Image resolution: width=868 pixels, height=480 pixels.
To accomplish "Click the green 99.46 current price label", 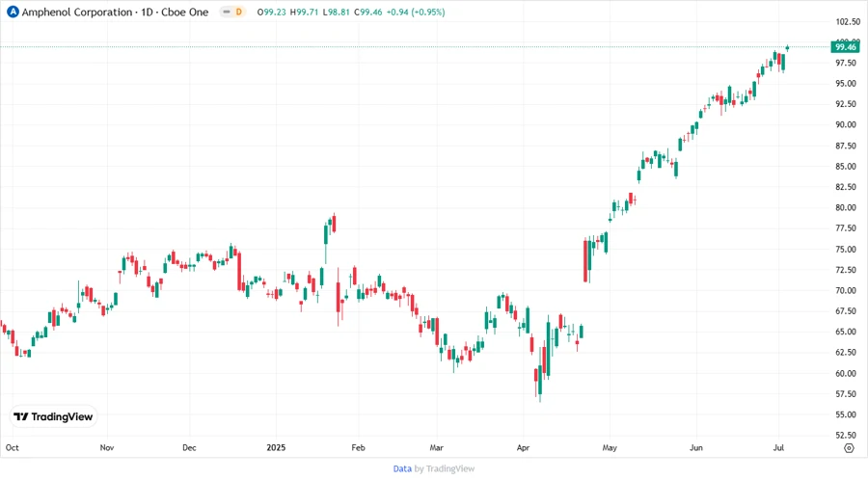I will click(x=845, y=47).
